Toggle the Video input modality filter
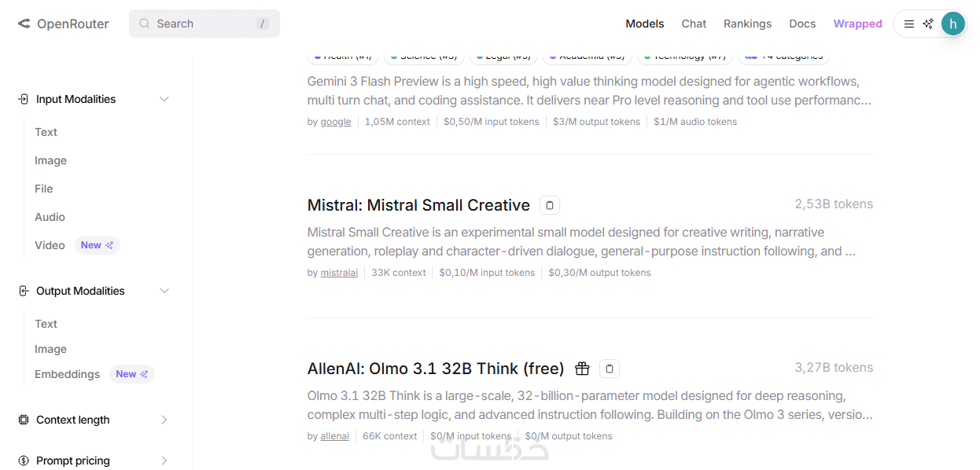The height and width of the screenshot is (470, 980). click(x=50, y=245)
